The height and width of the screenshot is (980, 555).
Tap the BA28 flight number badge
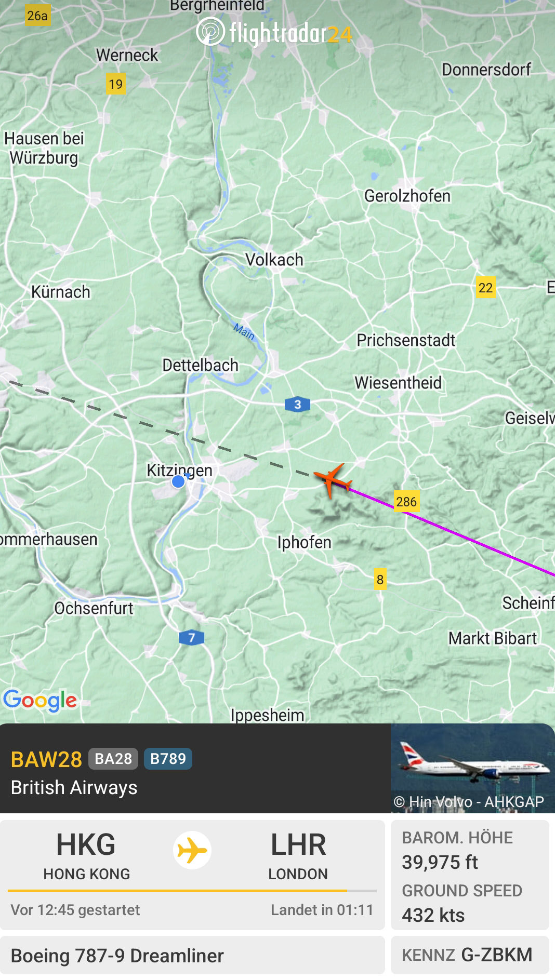113,759
